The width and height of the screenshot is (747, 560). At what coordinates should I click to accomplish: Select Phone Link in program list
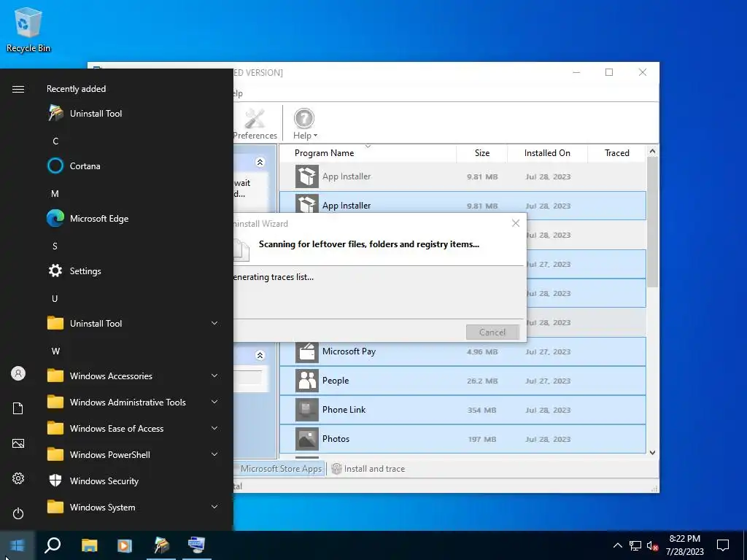point(462,410)
